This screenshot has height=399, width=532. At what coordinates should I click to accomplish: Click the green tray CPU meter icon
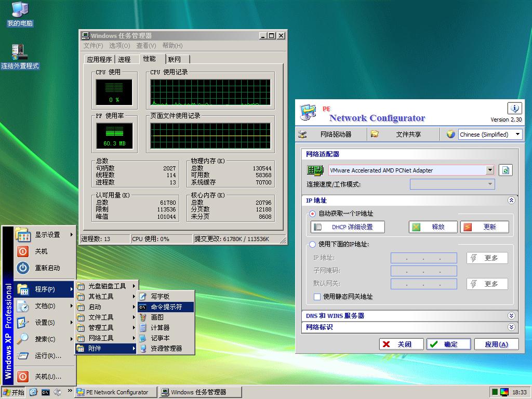(x=495, y=392)
